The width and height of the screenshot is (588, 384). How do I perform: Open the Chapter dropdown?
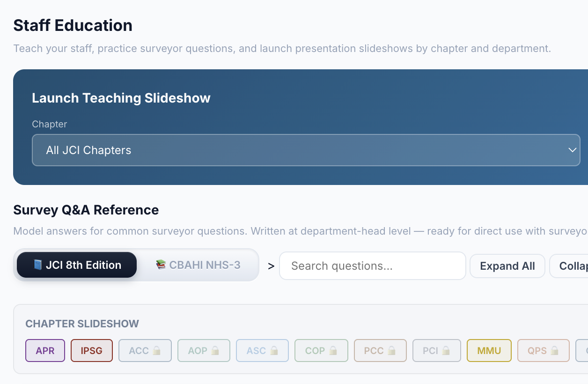coord(306,150)
